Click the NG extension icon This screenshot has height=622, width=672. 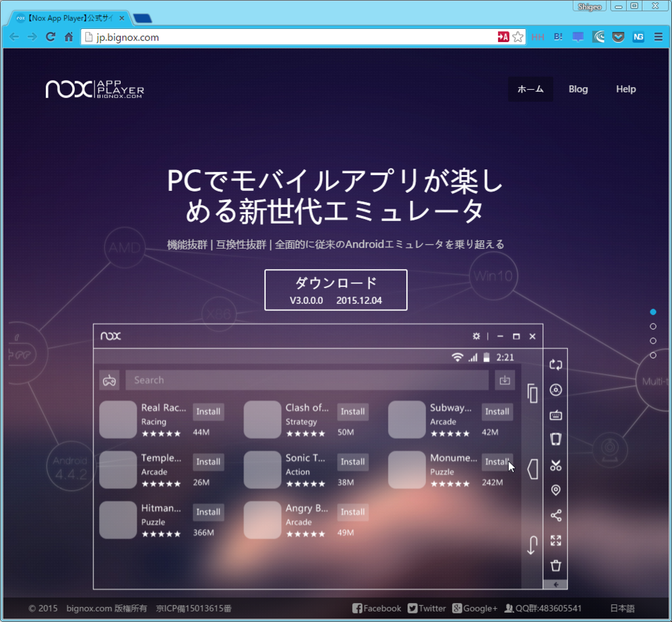638,37
